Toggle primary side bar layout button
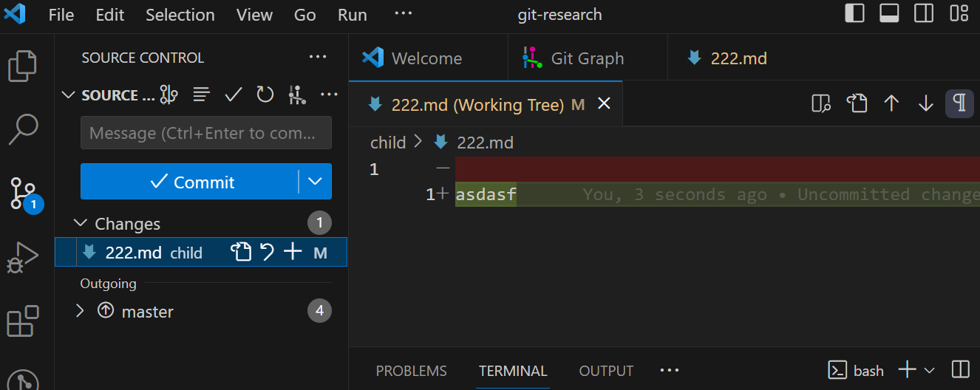980x390 pixels. click(x=854, y=14)
